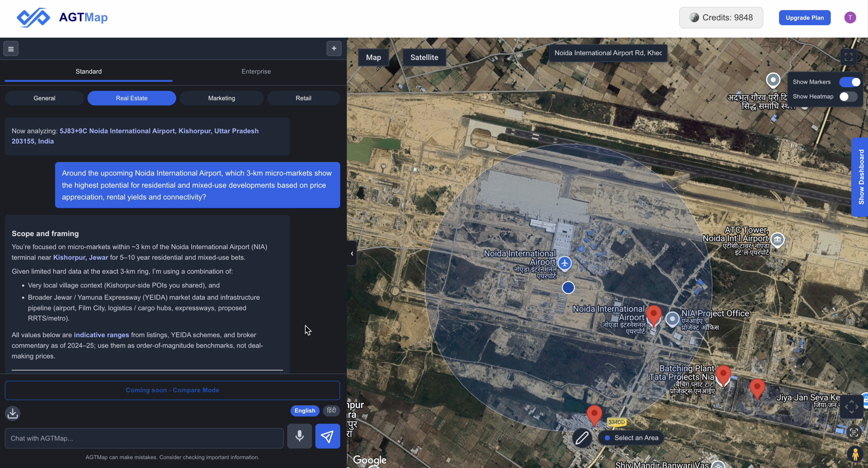This screenshot has height=468, width=868.
Task: Switch language to Hindi
Action: (x=331, y=410)
